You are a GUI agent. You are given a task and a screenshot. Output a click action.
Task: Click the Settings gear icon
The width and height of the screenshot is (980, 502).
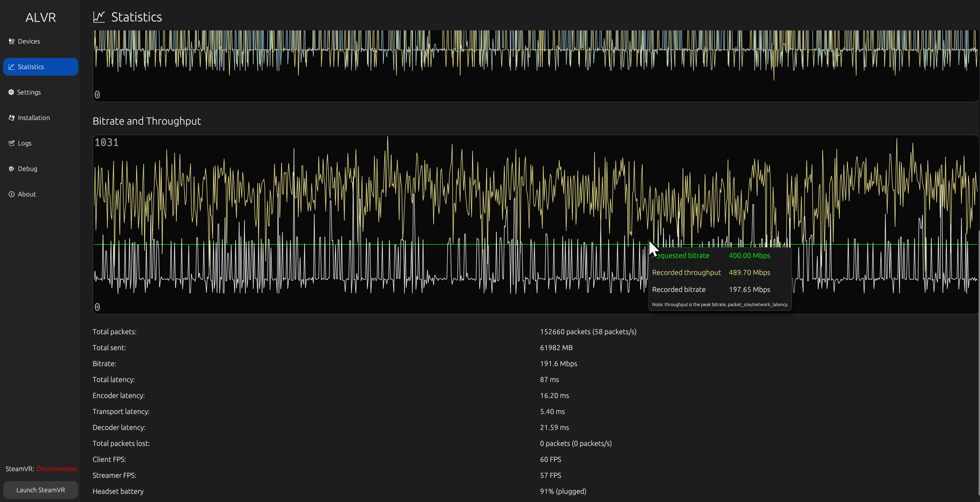click(x=11, y=92)
